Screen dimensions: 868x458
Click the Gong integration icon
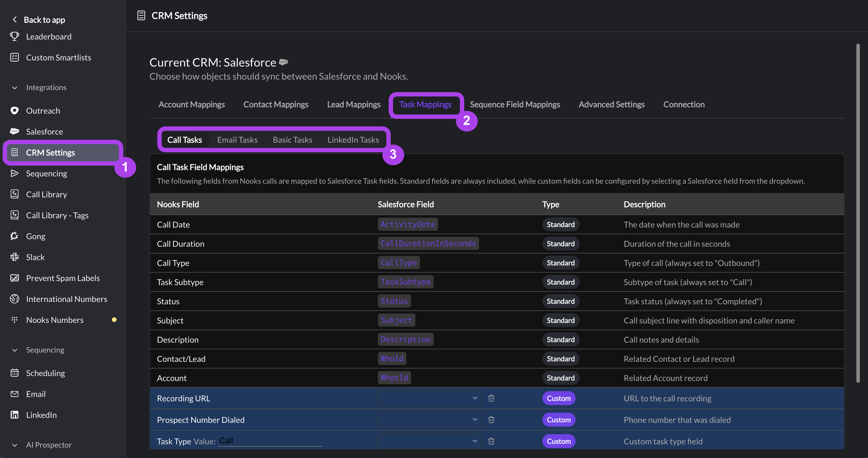(15, 236)
